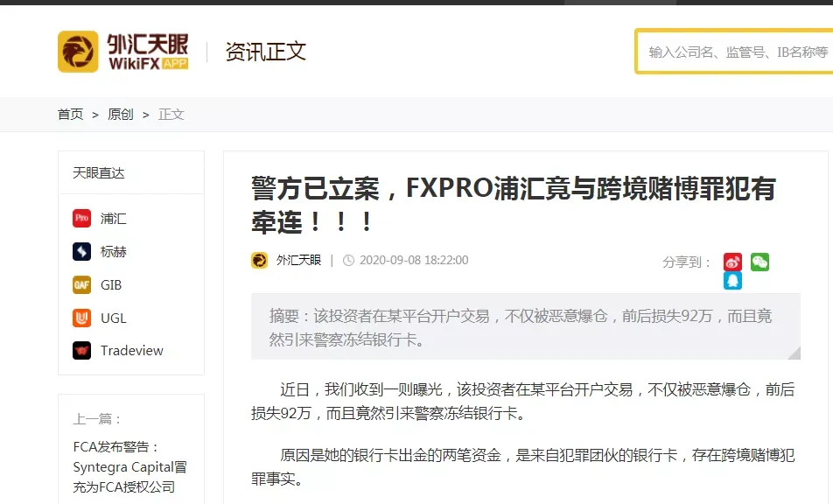The width and height of the screenshot is (833, 504).
Task: Focus the company name search input field
Action: coord(735,52)
